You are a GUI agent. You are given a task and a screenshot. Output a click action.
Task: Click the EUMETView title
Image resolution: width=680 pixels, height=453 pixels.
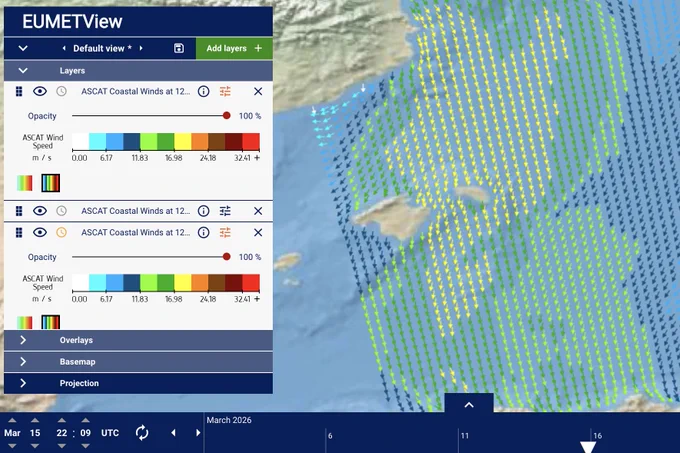click(x=72, y=21)
